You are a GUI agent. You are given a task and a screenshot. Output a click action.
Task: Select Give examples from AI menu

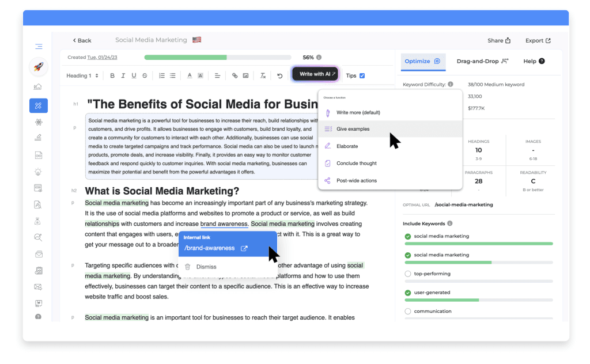click(x=353, y=129)
